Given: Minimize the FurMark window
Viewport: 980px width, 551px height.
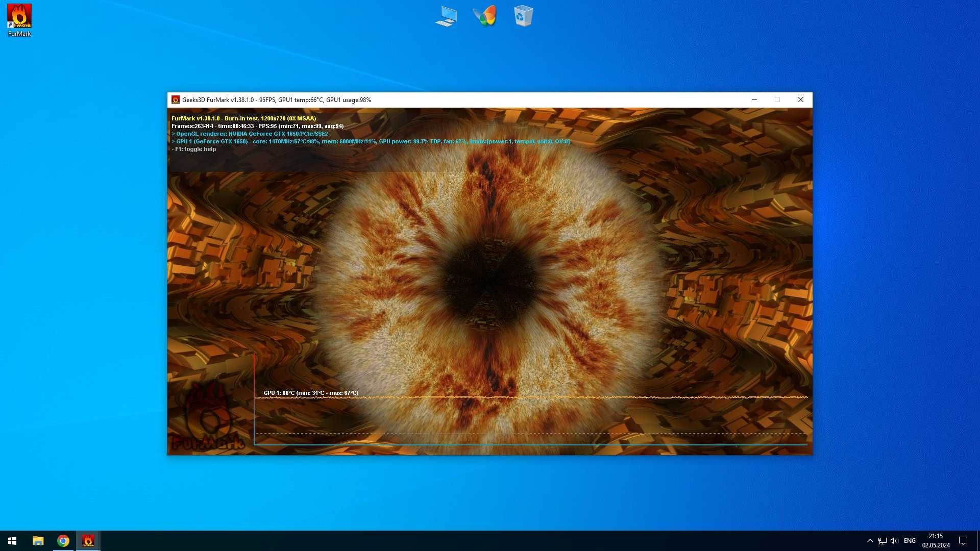Looking at the screenshot, I should coord(754,100).
